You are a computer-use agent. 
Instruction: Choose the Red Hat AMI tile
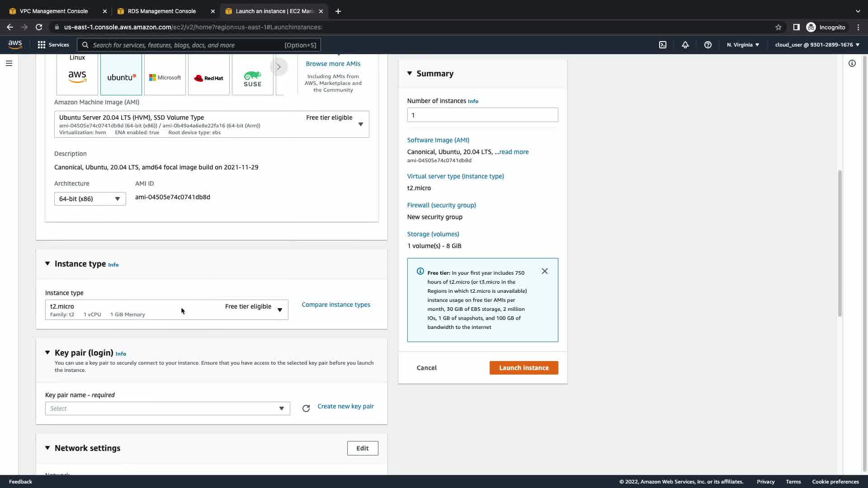pos(209,78)
